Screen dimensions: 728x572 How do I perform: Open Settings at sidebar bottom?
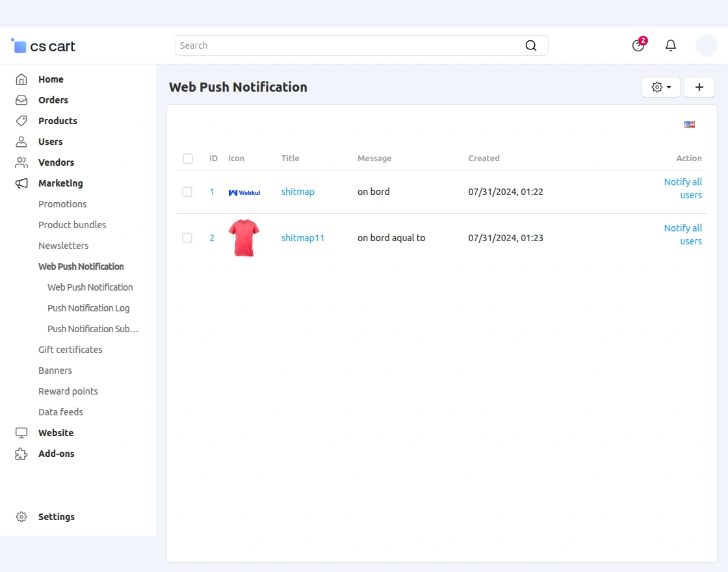coord(57,517)
